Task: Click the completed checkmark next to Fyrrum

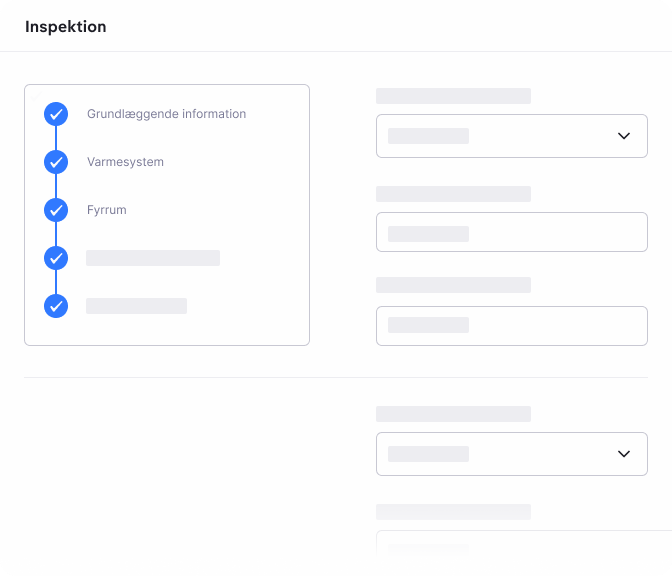Action: tap(56, 210)
